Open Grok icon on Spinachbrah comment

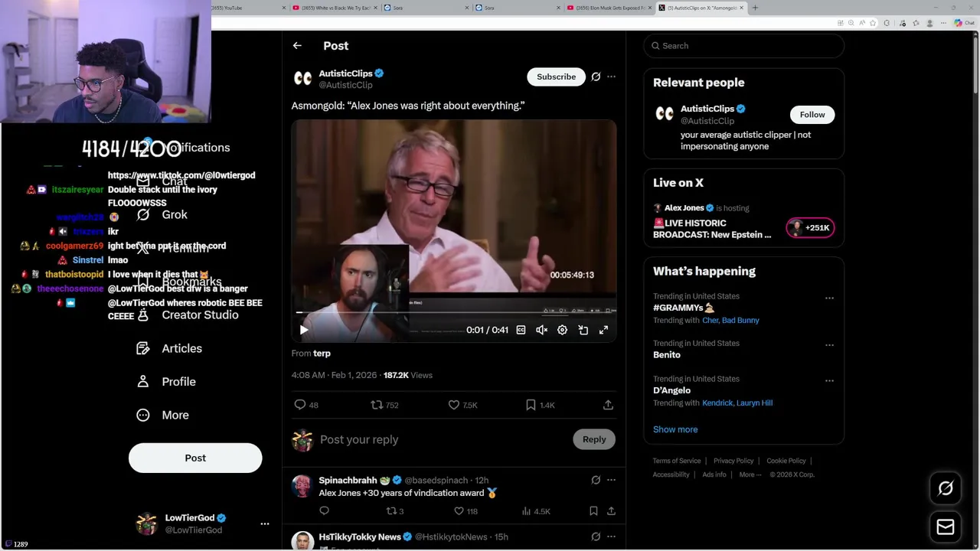tap(596, 480)
